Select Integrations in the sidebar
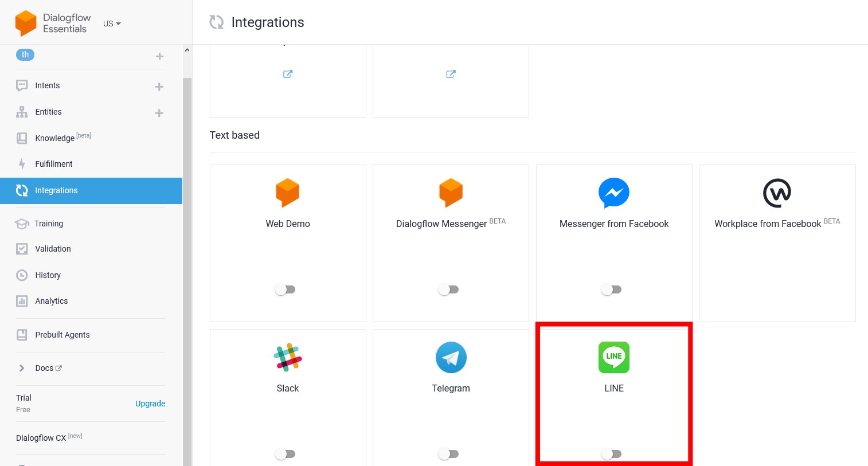The width and height of the screenshot is (868, 466). (91, 190)
